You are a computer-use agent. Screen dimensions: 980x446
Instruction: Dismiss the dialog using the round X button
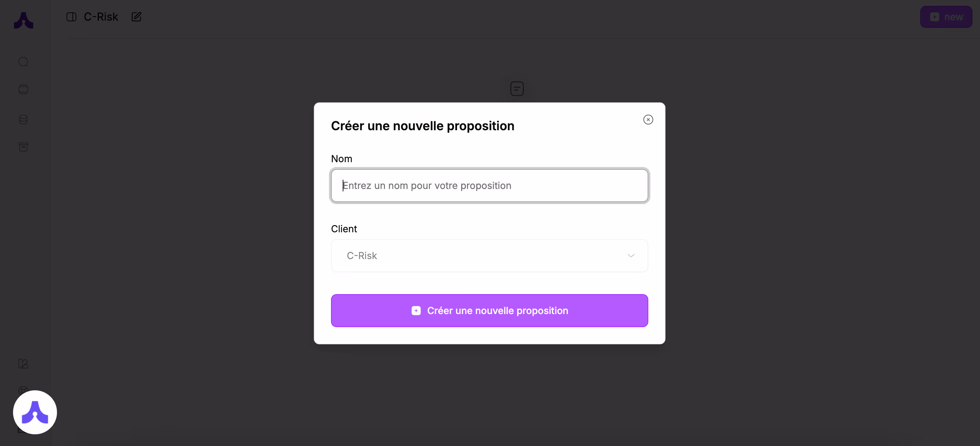(648, 119)
